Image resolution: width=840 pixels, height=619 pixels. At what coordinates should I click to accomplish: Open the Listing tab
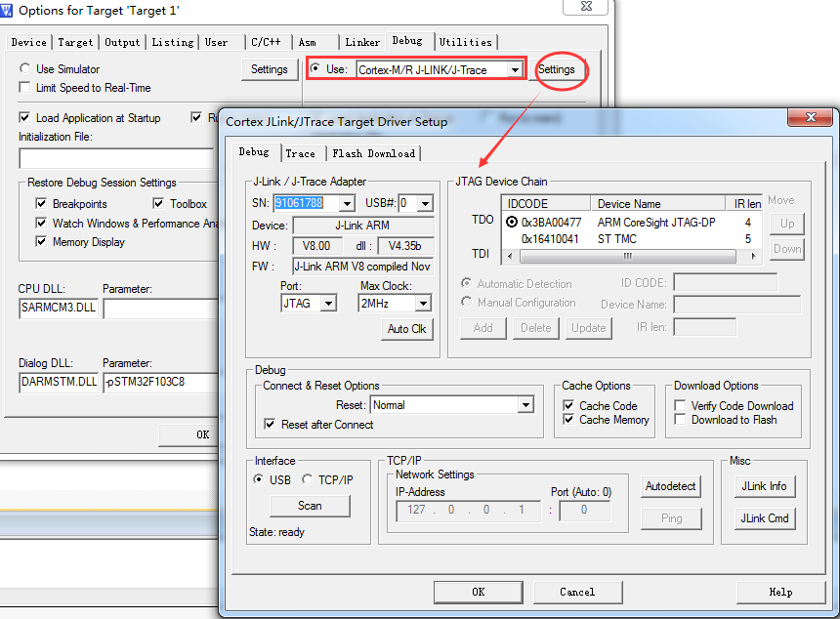[x=173, y=42]
